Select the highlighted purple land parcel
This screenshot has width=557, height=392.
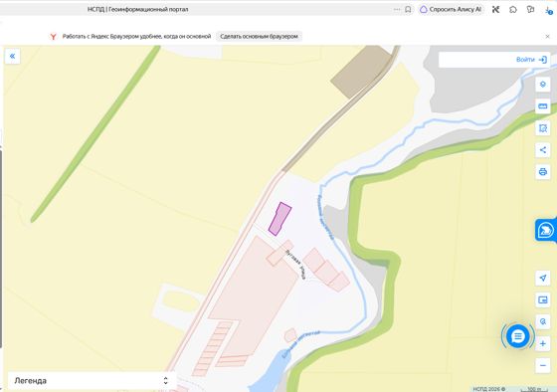click(x=279, y=219)
